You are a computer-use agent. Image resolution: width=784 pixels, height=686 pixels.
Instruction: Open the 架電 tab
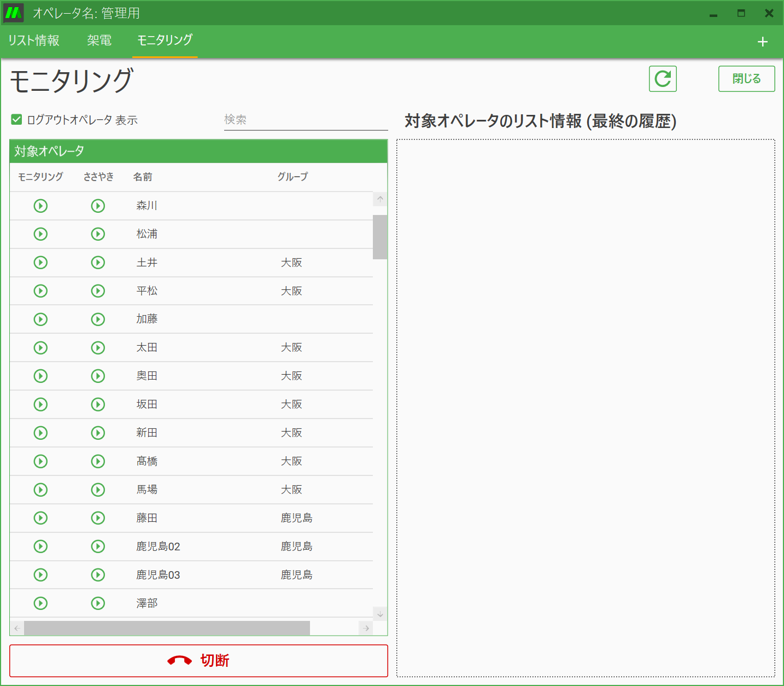[99, 40]
